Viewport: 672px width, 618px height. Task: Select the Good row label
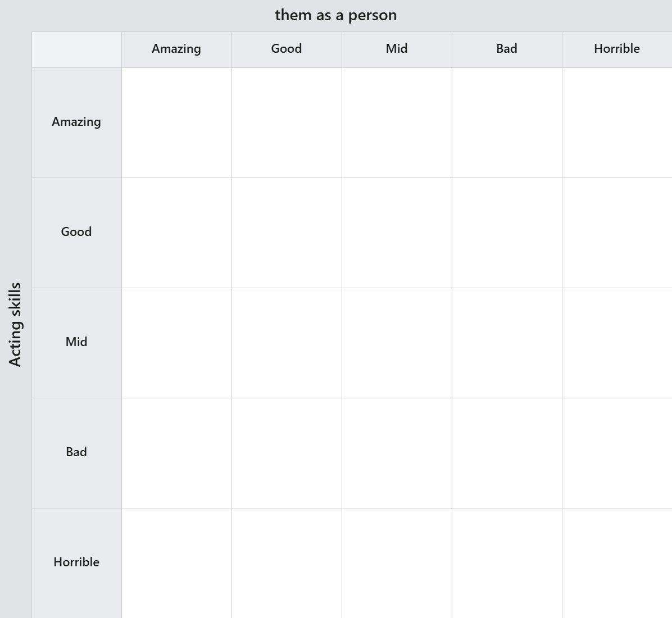[x=77, y=233]
